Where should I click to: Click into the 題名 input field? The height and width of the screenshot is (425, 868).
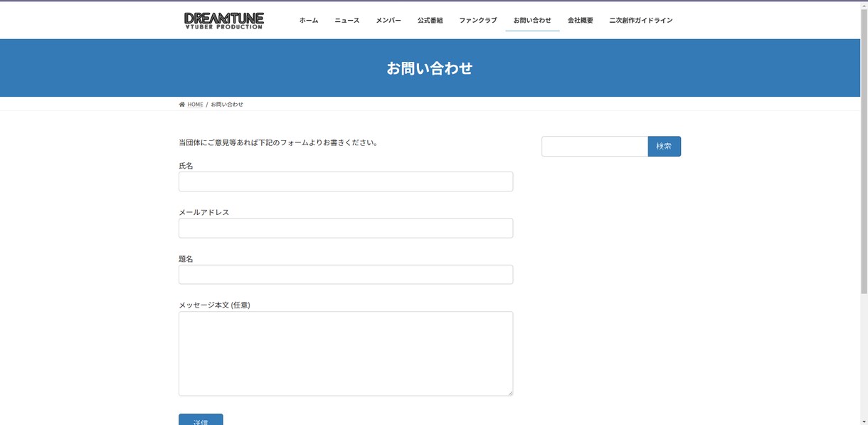(x=346, y=275)
